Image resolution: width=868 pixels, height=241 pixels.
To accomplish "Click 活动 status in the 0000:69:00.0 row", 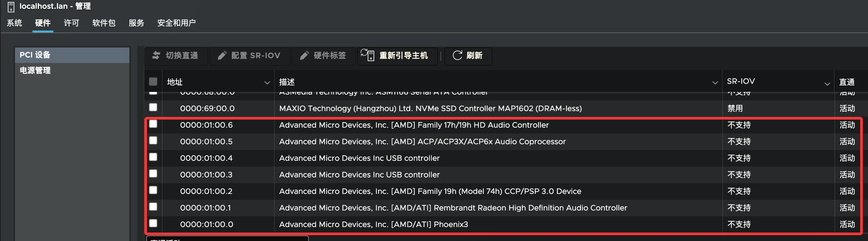I will (x=847, y=108).
